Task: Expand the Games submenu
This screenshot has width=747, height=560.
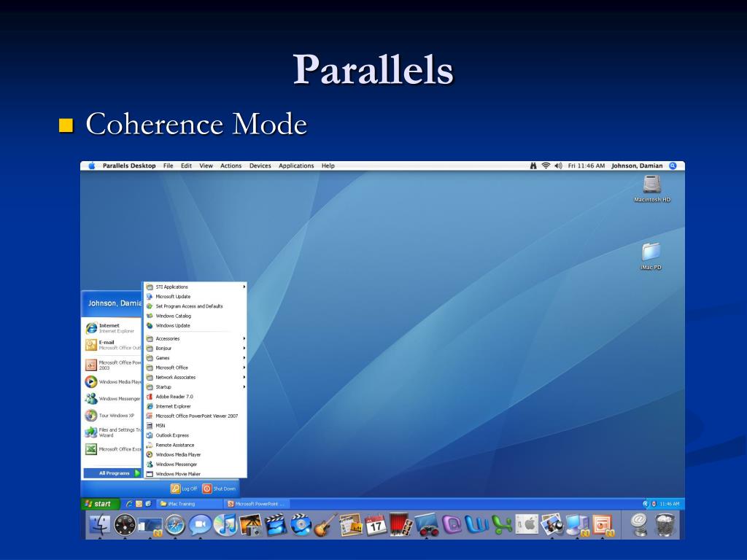Action: [x=196, y=357]
